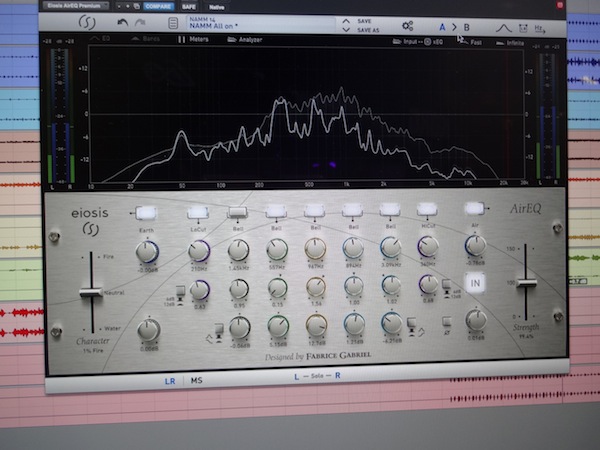Click the Native button
This screenshot has width=600, height=450.
click(217, 7)
